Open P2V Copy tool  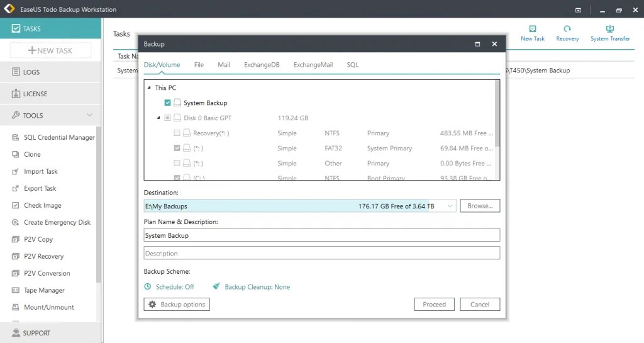(33, 239)
